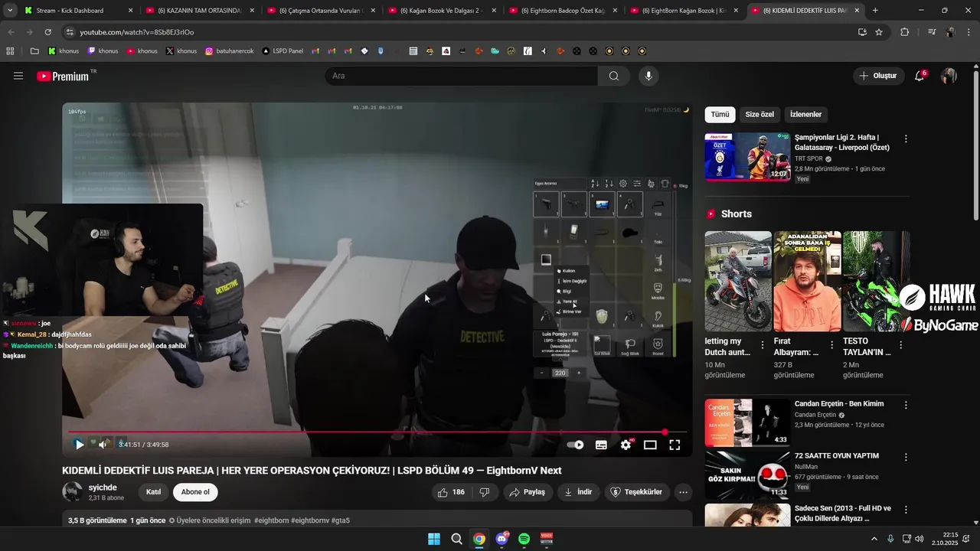
Task: Bookmark this page with the star
Action: pyautogui.click(x=879, y=32)
